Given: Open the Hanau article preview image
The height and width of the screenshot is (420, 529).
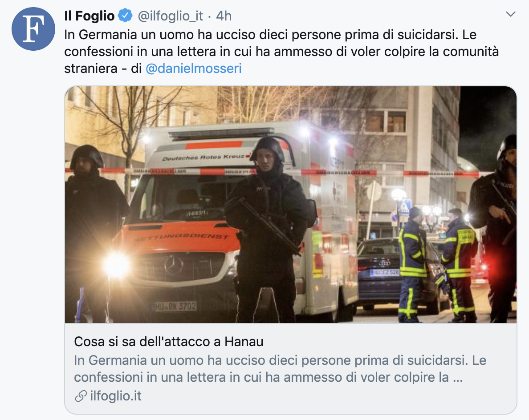Looking at the screenshot, I should tap(290, 205).
